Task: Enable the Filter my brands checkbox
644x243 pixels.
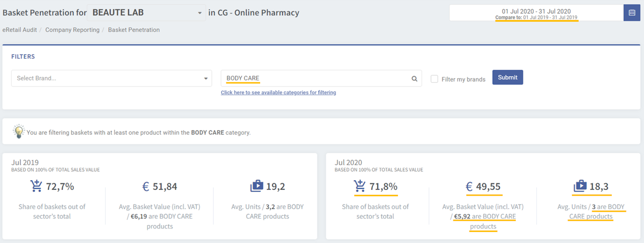Action: pyautogui.click(x=434, y=79)
